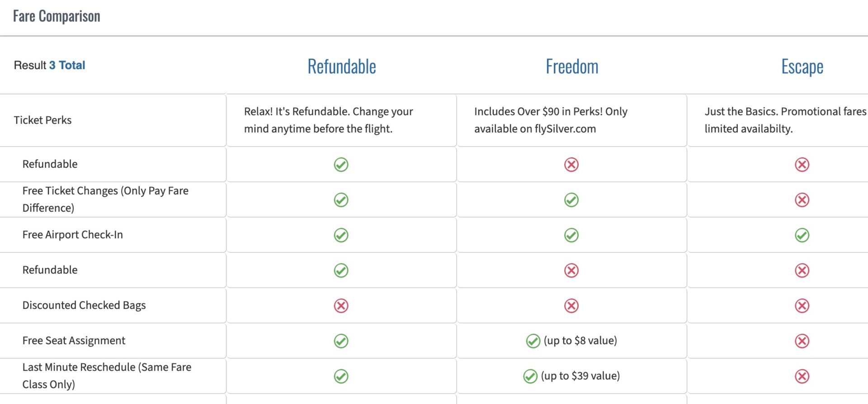This screenshot has width=868, height=404.
Task: Click Freedom checkmark beside 'up to $39 value'
Action: pos(530,376)
